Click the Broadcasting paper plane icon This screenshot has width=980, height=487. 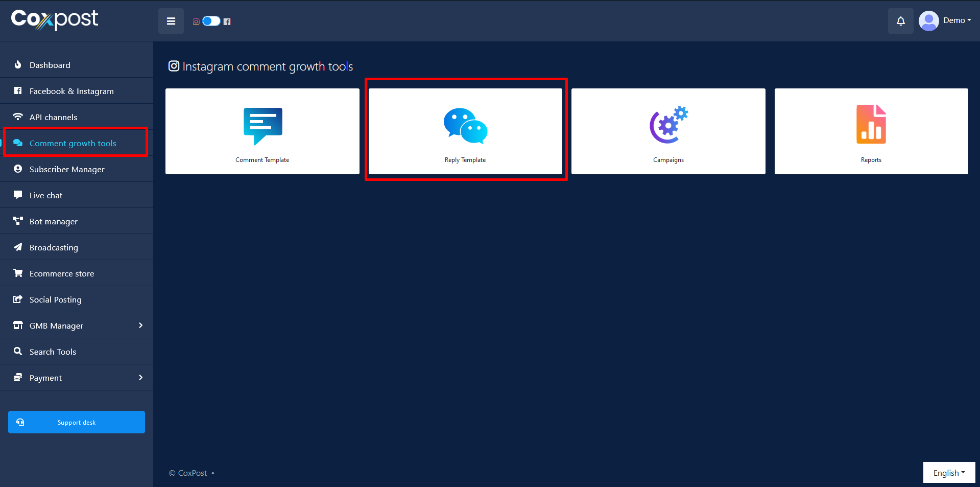tap(18, 247)
